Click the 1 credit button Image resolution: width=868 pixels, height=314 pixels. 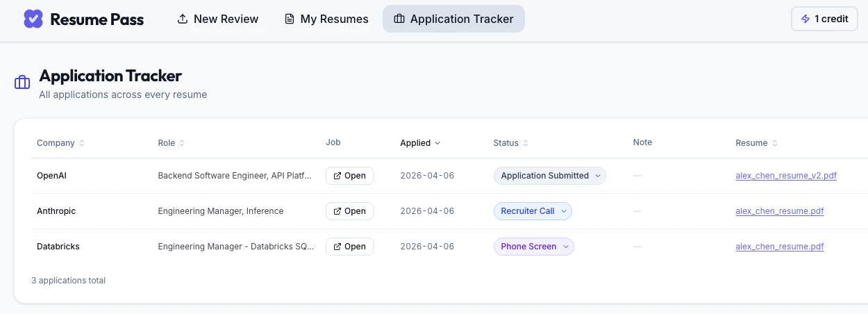coord(824,19)
